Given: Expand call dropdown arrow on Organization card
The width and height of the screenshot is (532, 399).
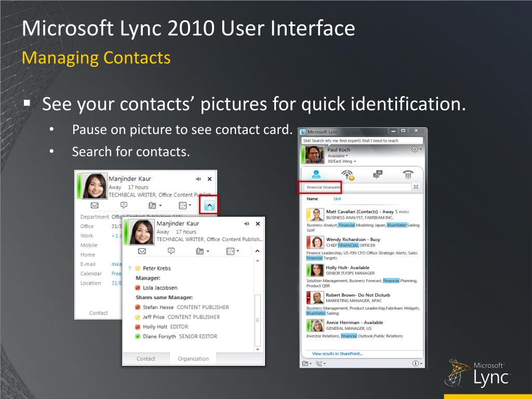Looking at the screenshot, I should click(x=208, y=251).
